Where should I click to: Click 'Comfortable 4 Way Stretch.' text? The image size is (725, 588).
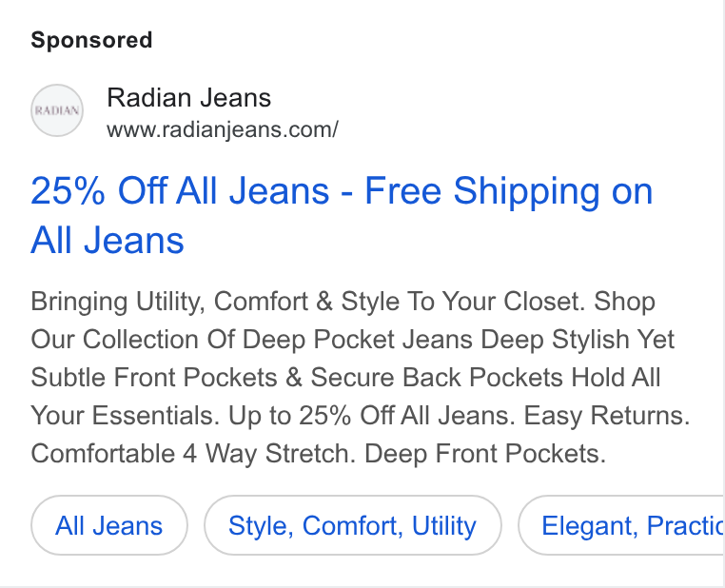193,453
